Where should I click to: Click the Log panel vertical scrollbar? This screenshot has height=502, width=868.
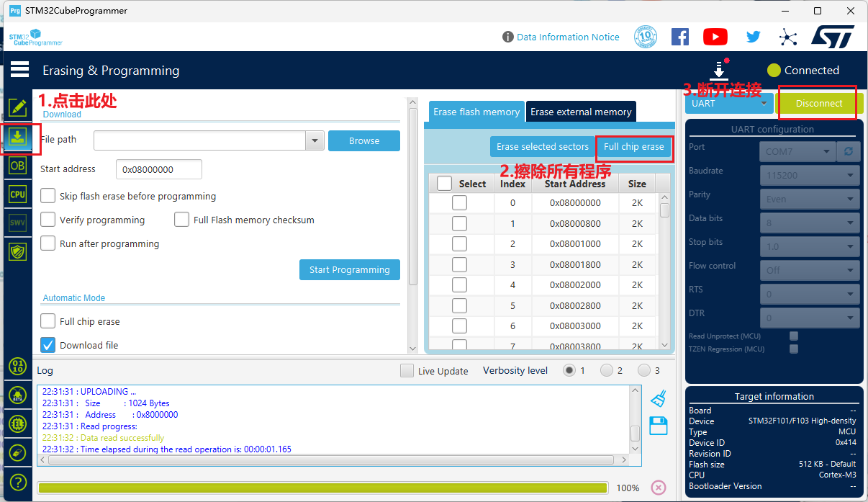tap(635, 421)
